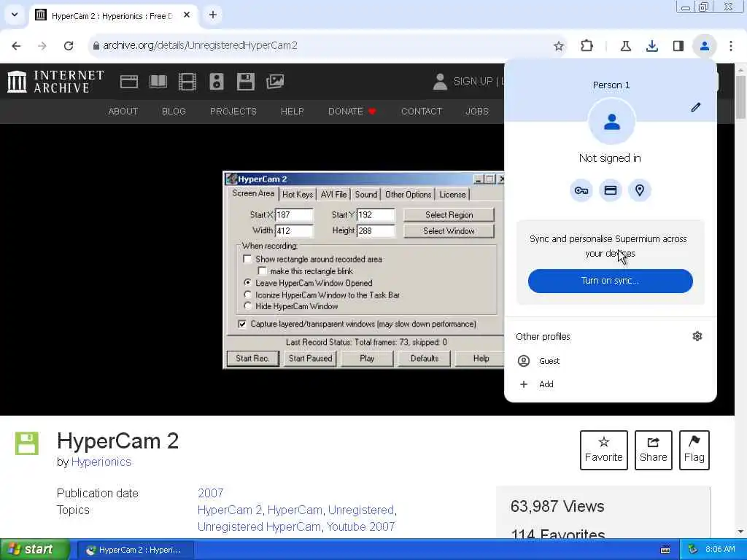Open addresses location pin icon

639,190
